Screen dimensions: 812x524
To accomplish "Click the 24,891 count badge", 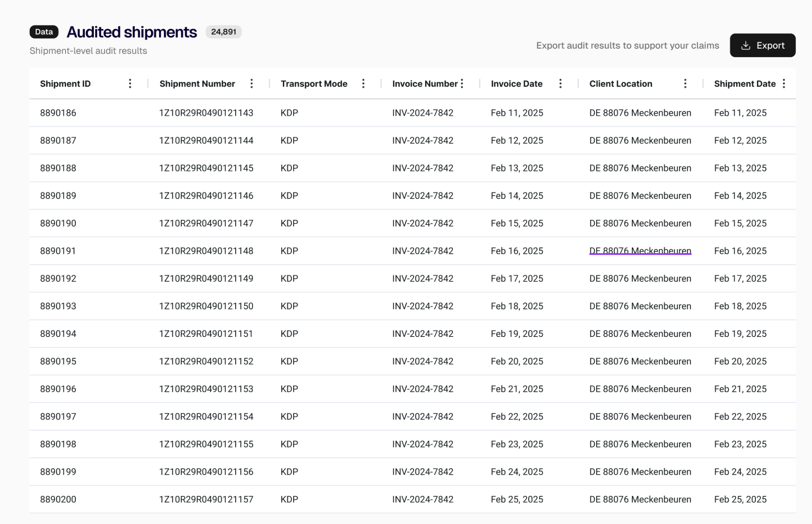I will 223,32.
